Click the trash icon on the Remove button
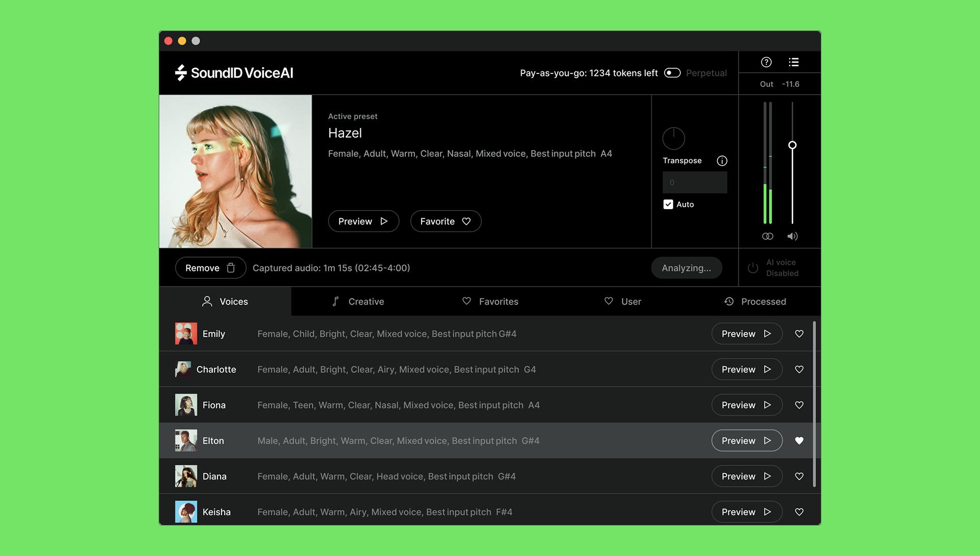 coord(231,267)
